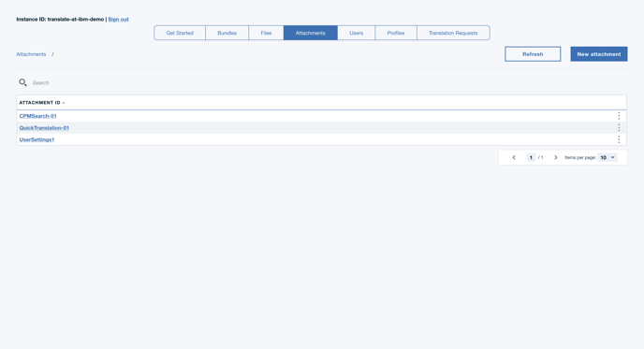Open the overflow menu for QuickTranslation-01
The height and width of the screenshot is (349, 644).
[x=619, y=127]
